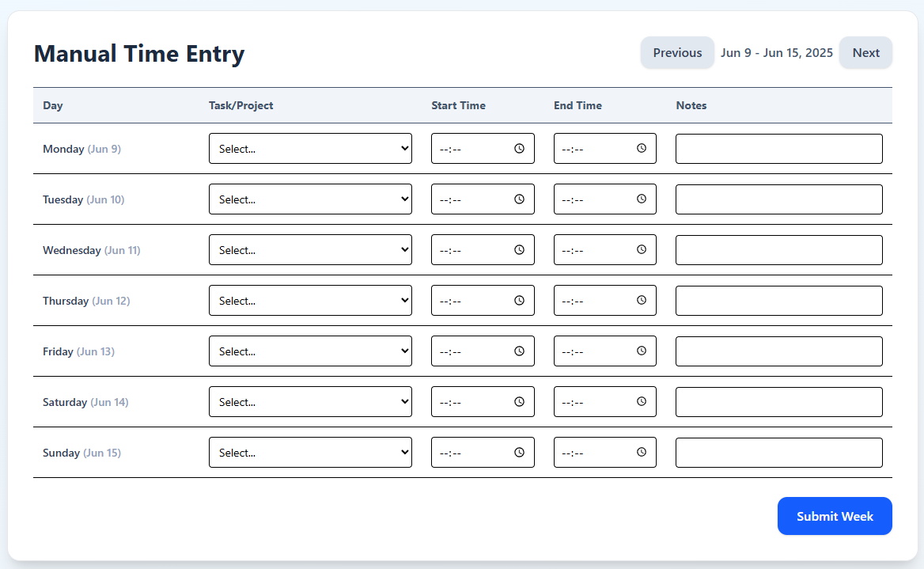Click clock icon in Tuesday start time
The image size is (924, 569).
(x=519, y=199)
